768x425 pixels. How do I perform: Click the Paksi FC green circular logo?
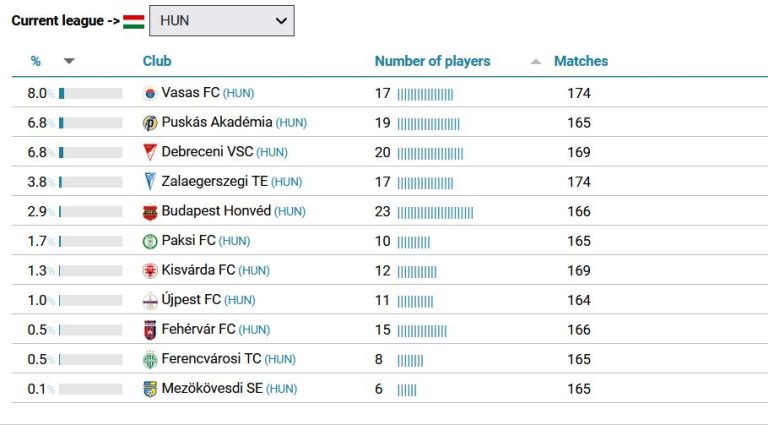pos(150,241)
